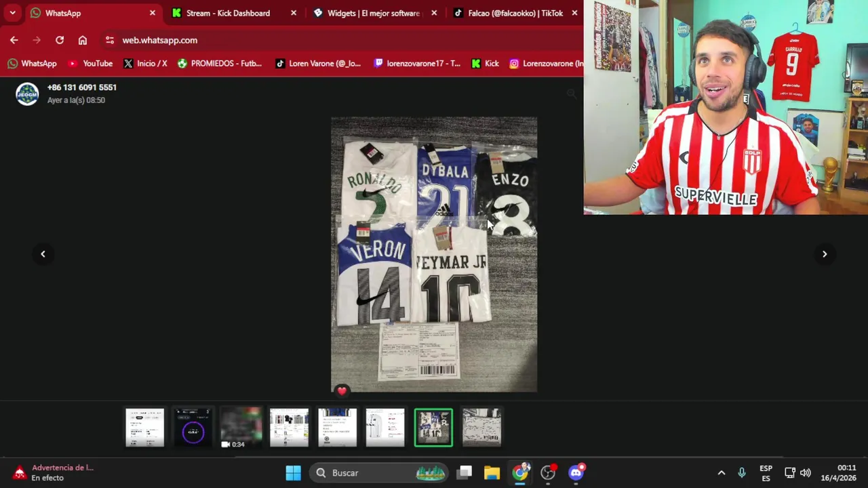Select the last thumbnail in the strip
Image resolution: width=868 pixels, height=488 pixels.
tap(481, 428)
